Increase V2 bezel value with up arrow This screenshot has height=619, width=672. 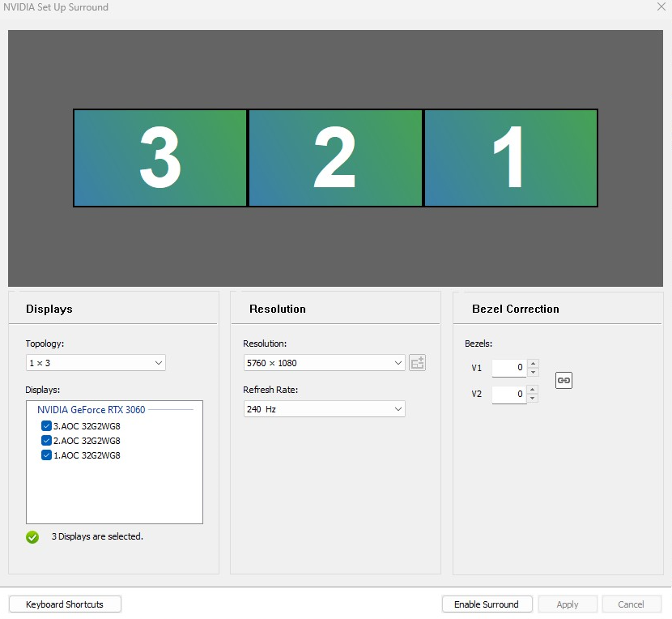pyautogui.click(x=533, y=390)
